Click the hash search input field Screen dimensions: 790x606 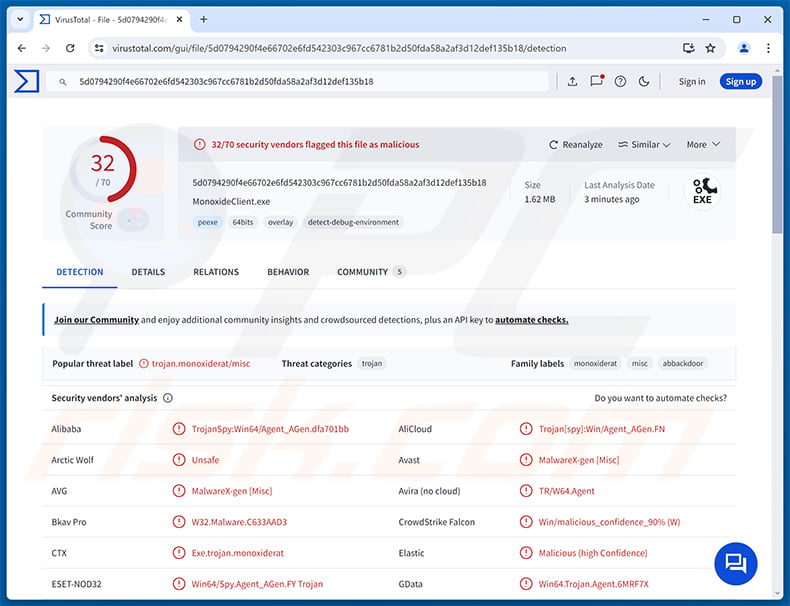[x=297, y=81]
